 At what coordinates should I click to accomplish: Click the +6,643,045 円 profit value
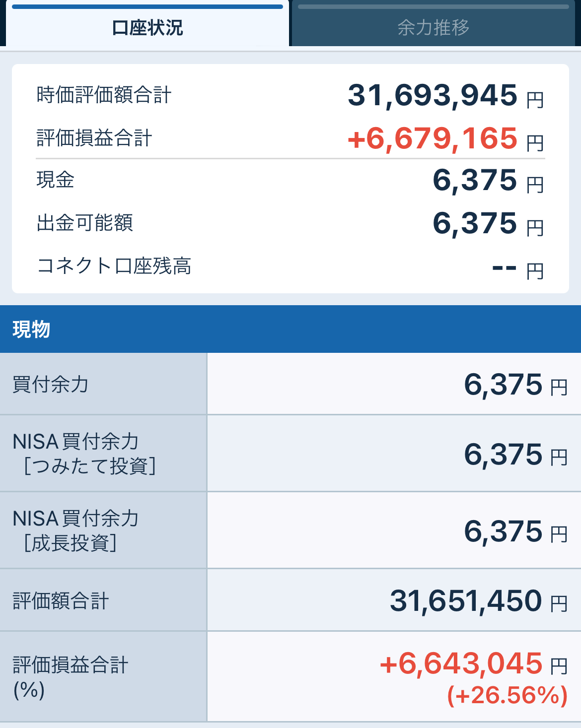coord(473,664)
